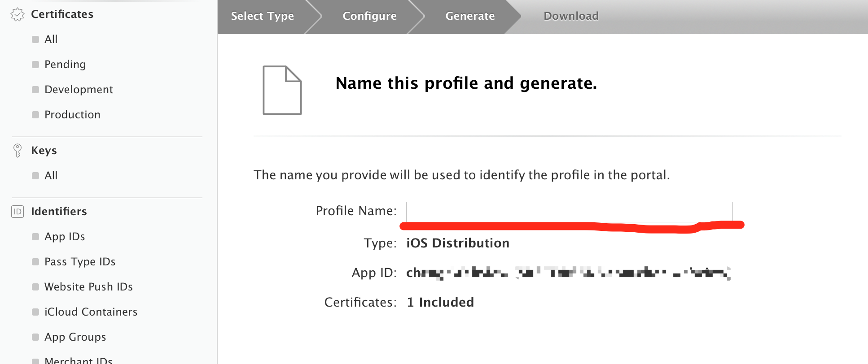
Task: Open All under Keys
Action: [x=51, y=176]
